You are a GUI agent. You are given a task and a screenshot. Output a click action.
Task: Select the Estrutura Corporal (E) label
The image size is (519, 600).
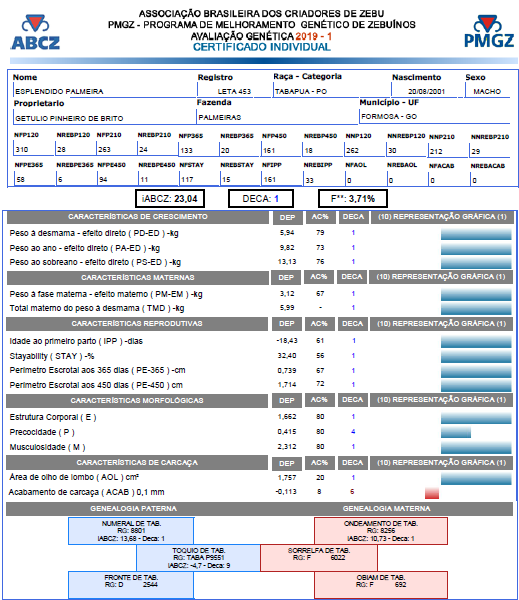[x=53, y=417]
